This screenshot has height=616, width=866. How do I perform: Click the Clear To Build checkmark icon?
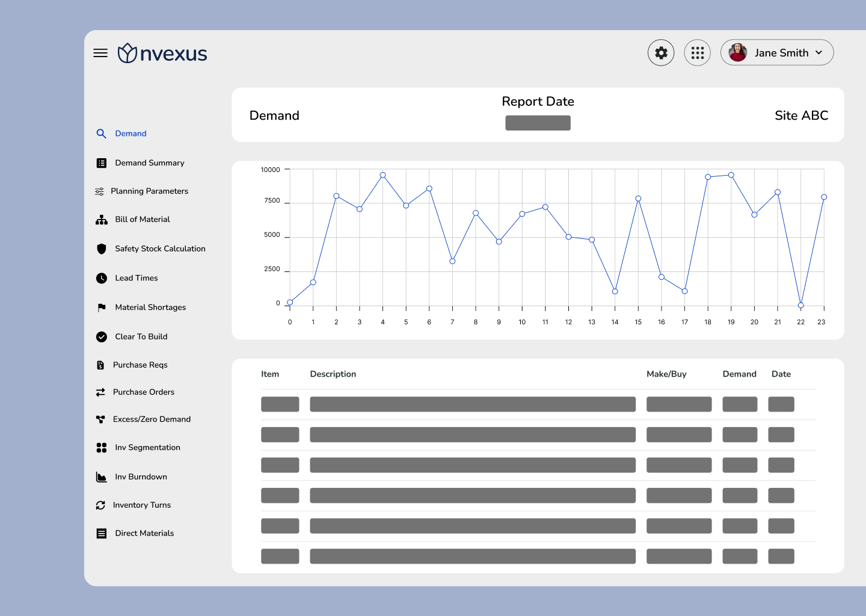[x=102, y=337]
